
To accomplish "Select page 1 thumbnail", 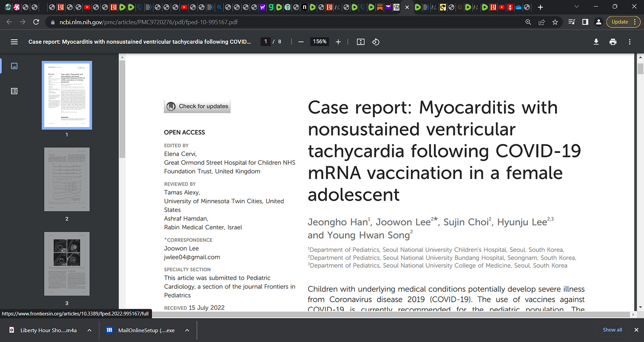I will coord(67,95).
